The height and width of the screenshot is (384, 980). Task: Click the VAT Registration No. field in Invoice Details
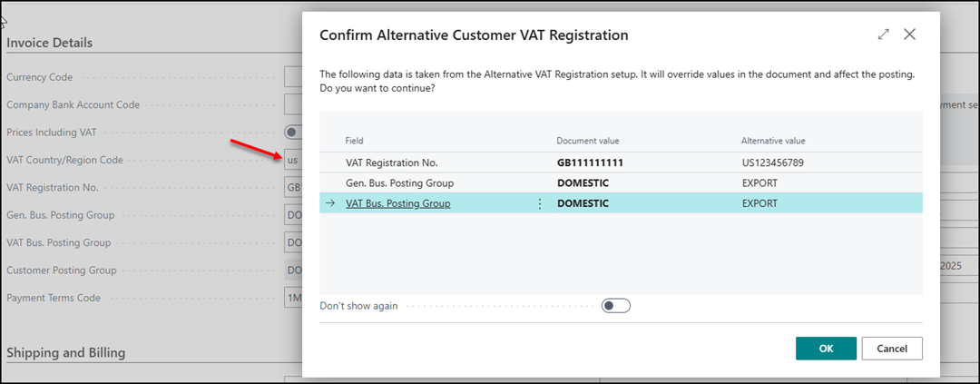pos(293,187)
